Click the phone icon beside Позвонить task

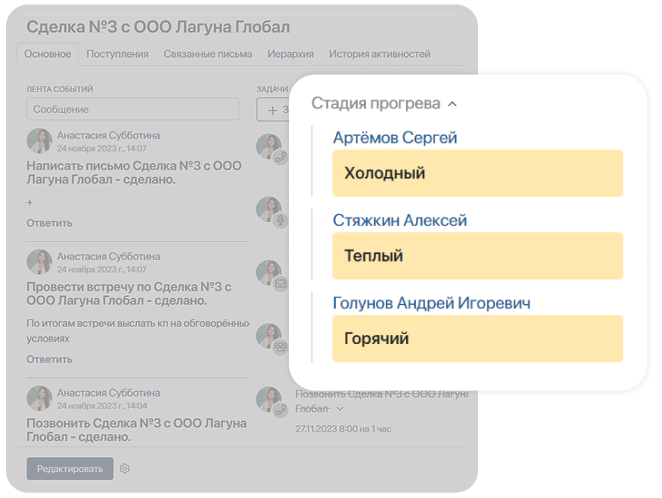click(x=280, y=410)
